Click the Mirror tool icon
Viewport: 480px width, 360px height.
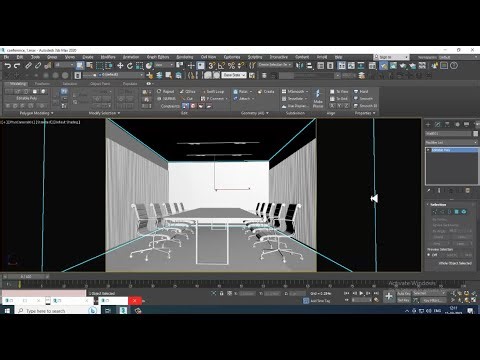tap(299, 66)
